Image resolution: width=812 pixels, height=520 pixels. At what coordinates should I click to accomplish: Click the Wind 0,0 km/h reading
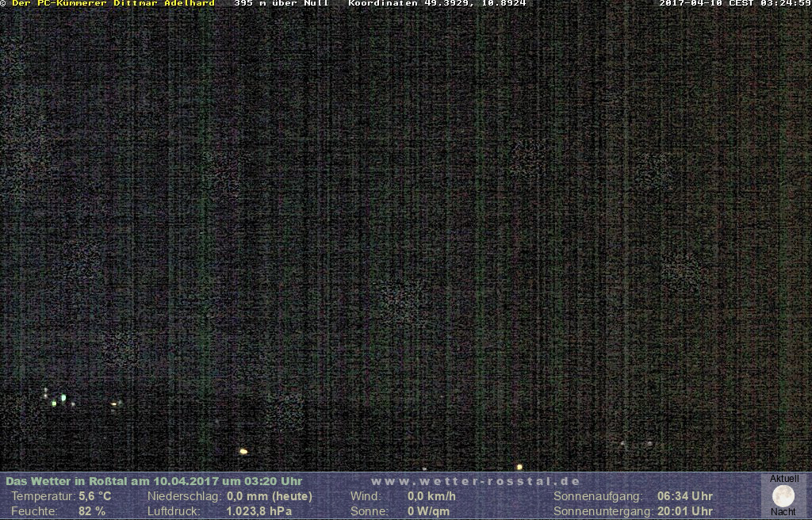[431, 496]
